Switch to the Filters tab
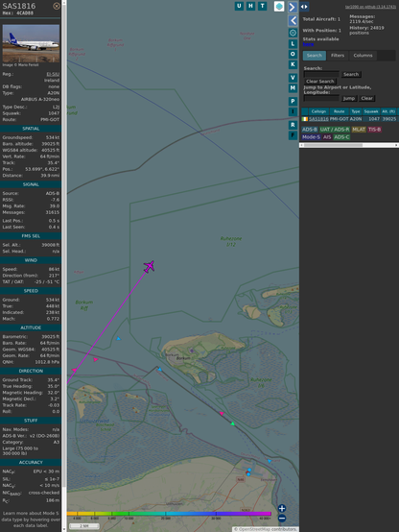The image size is (399, 532). 338,56
